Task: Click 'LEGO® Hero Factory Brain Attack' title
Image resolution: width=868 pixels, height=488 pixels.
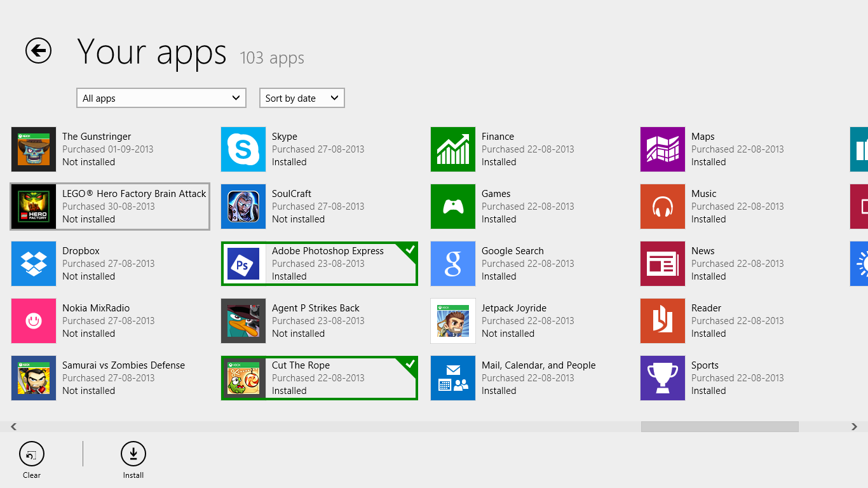Action: pyautogui.click(x=134, y=194)
